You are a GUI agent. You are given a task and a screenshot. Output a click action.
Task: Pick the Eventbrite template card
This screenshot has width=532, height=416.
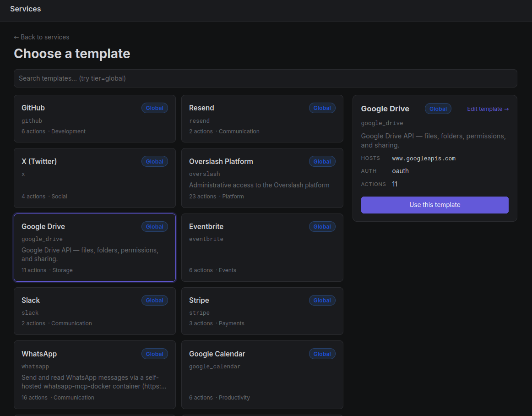click(x=262, y=247)
